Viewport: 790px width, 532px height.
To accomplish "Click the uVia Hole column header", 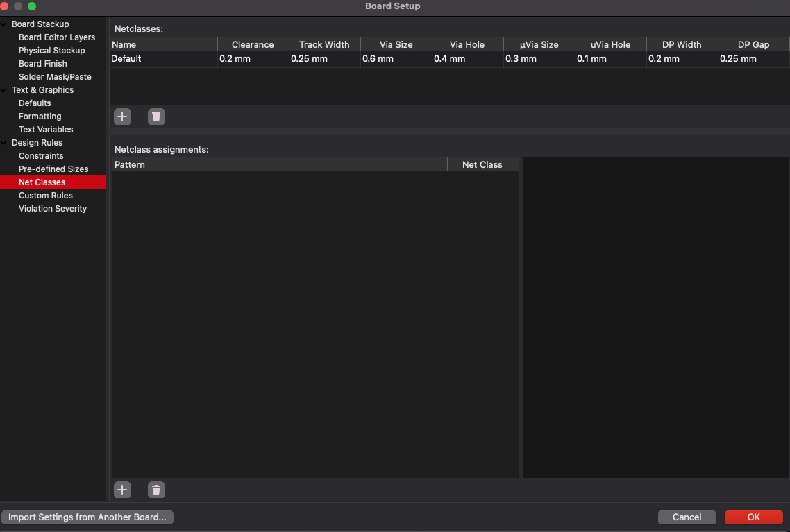I will (611, 45).
